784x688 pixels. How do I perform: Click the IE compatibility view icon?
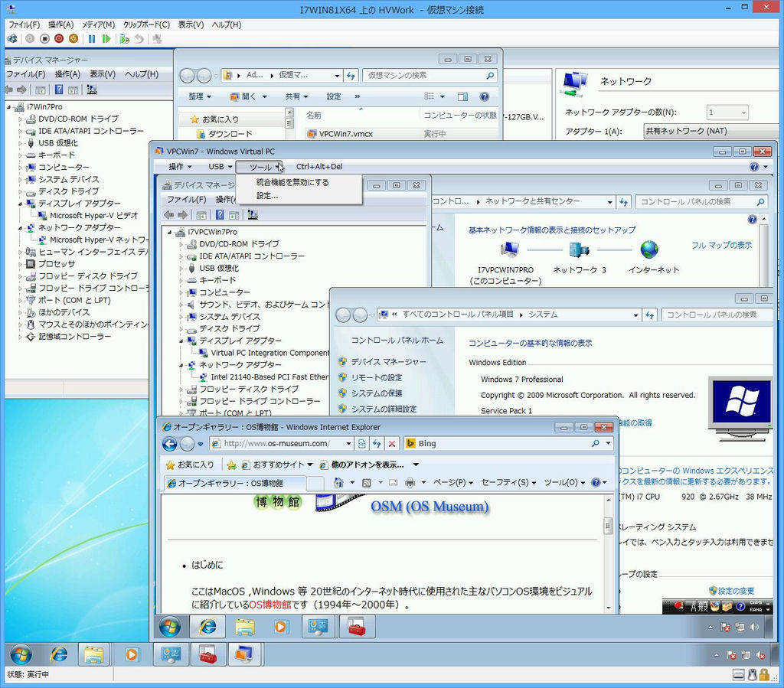point(361,443)
